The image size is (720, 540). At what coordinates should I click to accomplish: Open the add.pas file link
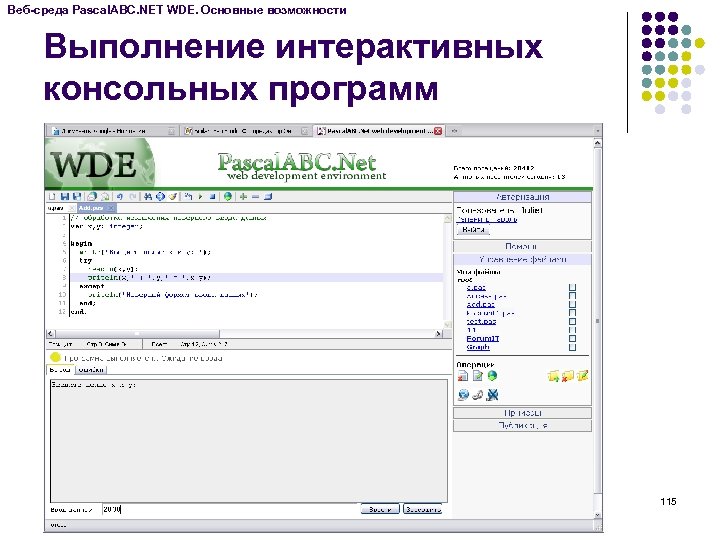click(480, 304)
